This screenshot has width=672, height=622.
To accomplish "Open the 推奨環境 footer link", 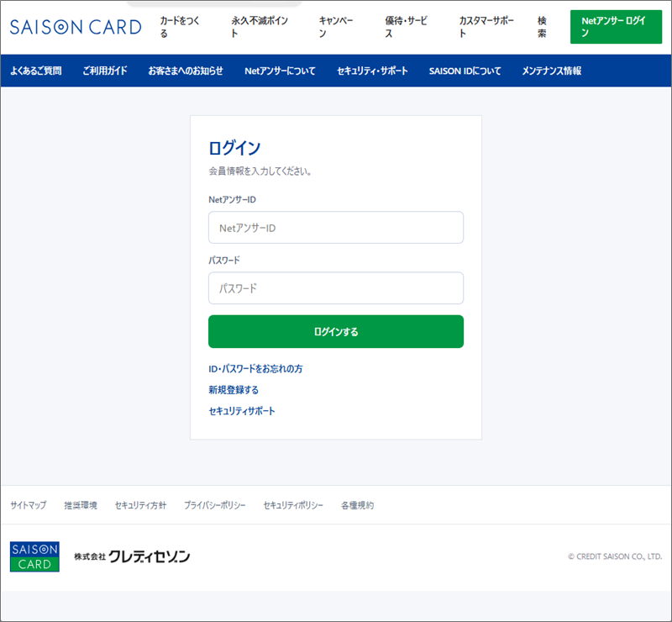I will (x=81, y=505).
